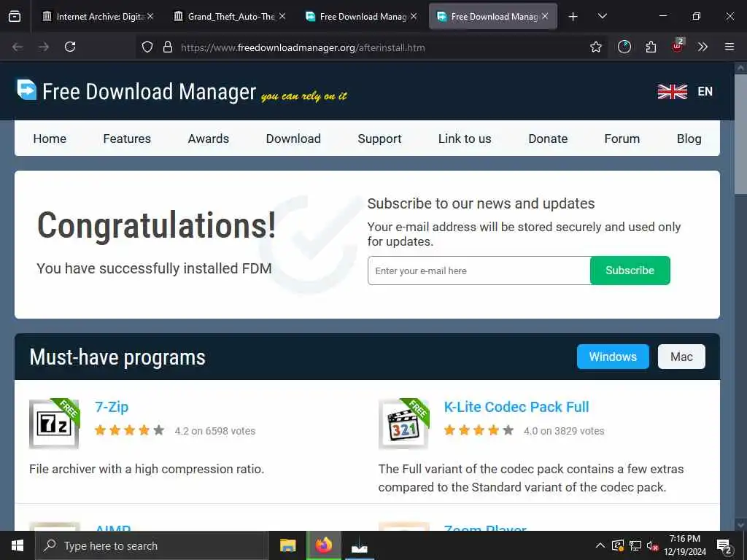747x560 pixels.
Task: Go back with the browser back arrow
Action: click(18, 47)
